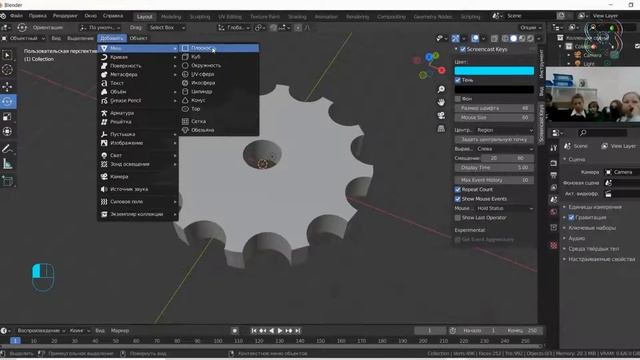Image resolution: width=640 pixels, height=360 pixels.
Task: Choose the Scale tool in left toolbar
Action: [x=7, y=117]
